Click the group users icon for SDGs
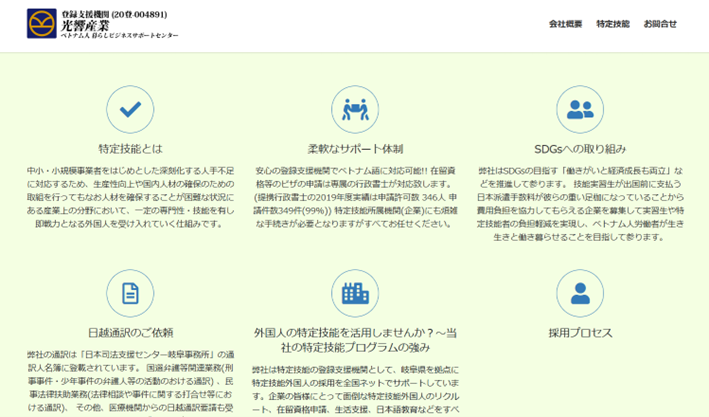Image resolution: width=709 pixels, height=417 pixels. tap(580, 109)
